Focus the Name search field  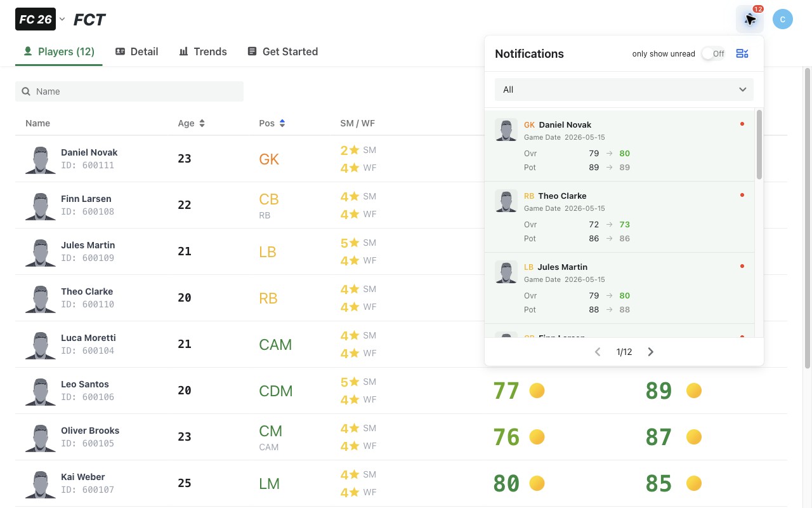(x=129, y=91)
